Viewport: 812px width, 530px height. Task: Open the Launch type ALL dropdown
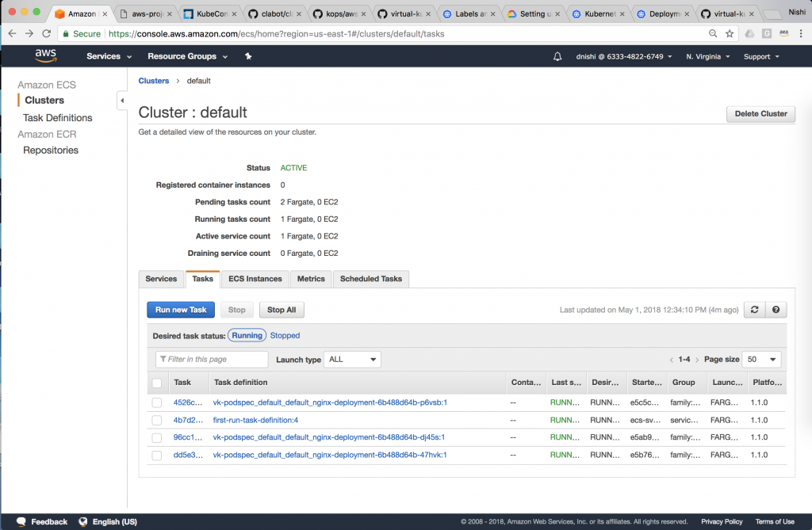(x=352, y=359)
